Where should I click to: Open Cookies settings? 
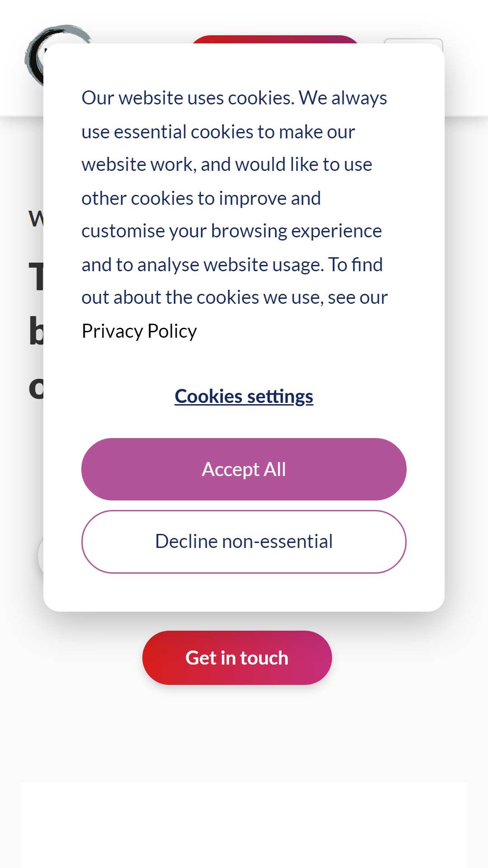244,396
